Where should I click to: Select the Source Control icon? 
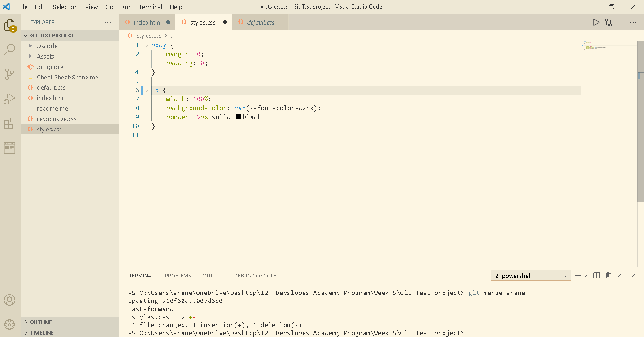(9, 74)
